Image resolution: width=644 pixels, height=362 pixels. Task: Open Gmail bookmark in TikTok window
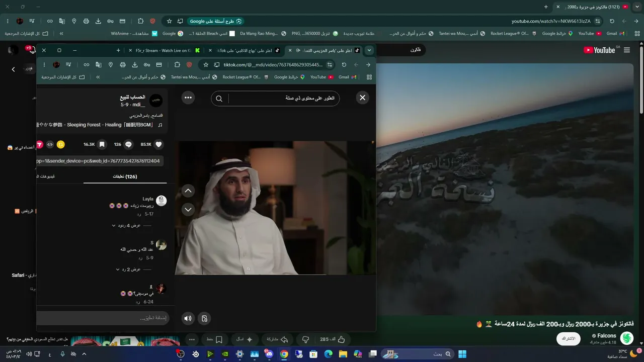pyautogui.click(x=348, y=77)
